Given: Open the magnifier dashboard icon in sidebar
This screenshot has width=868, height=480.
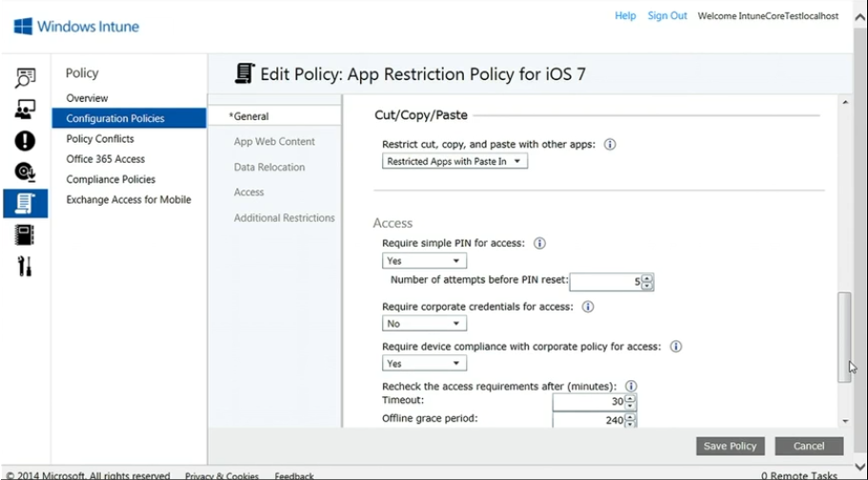Looking at the screenshot, I should 26,78.
